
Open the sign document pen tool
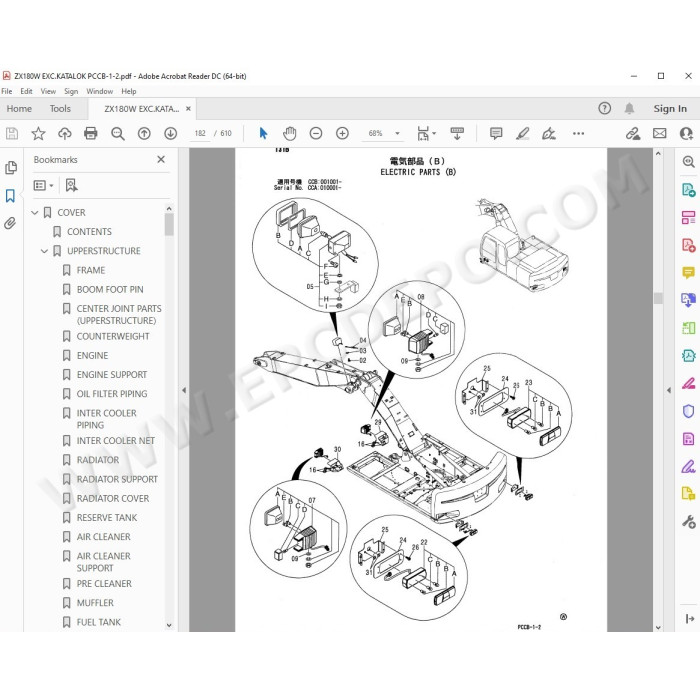(549, 133)
